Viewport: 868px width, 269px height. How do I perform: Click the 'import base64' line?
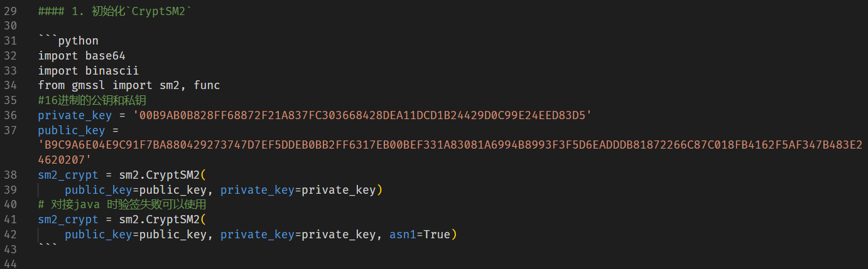click(82, 56)
